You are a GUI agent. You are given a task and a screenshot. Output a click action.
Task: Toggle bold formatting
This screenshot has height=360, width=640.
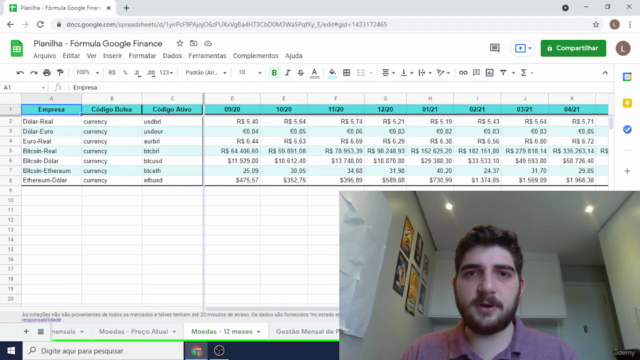[274, 73]
